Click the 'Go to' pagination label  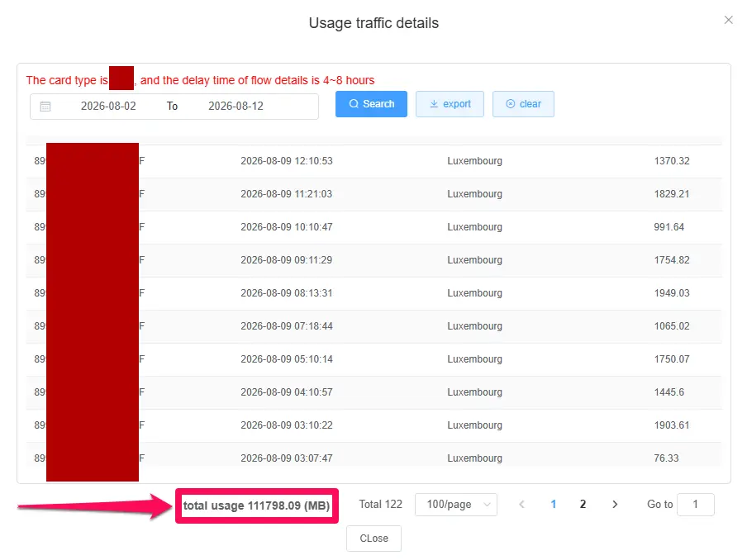click(659, 505)
